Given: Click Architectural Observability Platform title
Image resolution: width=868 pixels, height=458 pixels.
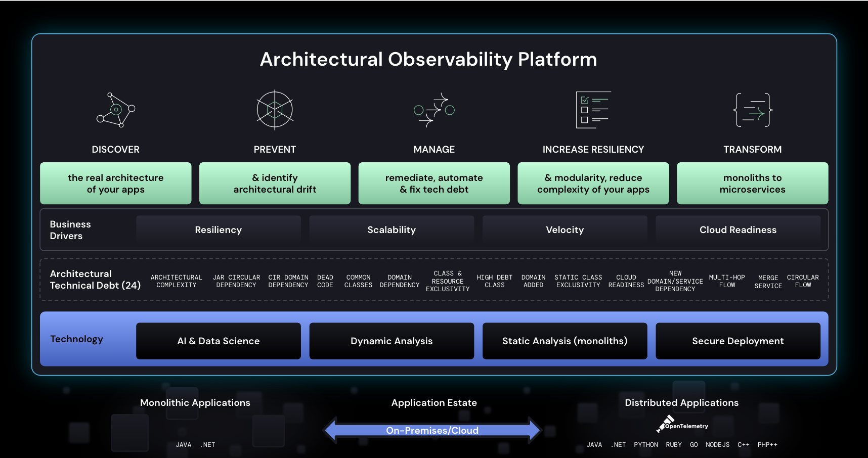Looking at the screenshot, I should click(428, 60).
